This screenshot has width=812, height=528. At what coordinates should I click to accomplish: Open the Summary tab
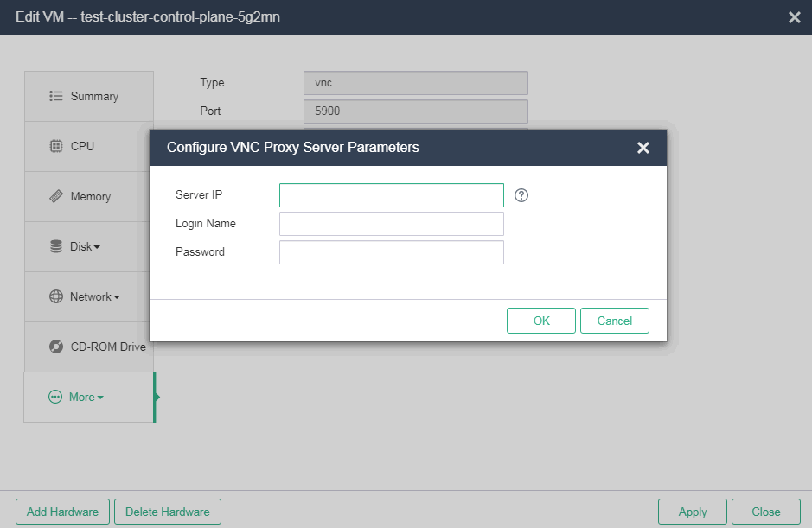click(x=89, y=96)
